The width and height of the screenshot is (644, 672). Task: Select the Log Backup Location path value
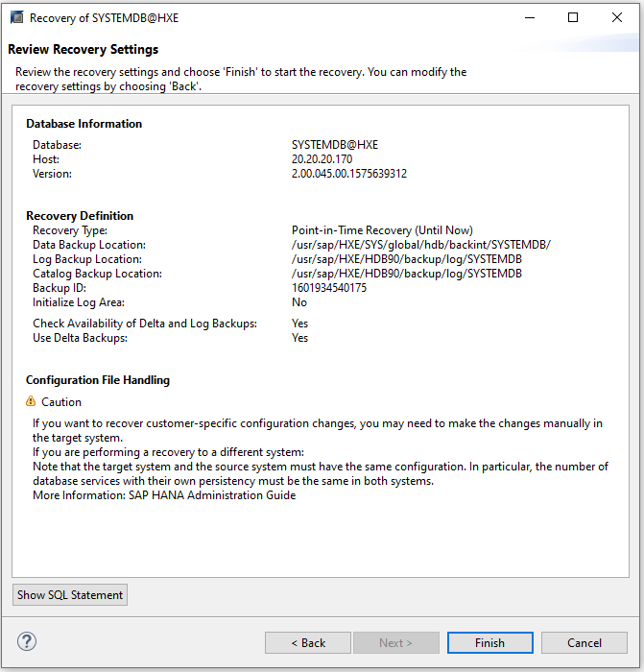[x=407, y=259]
